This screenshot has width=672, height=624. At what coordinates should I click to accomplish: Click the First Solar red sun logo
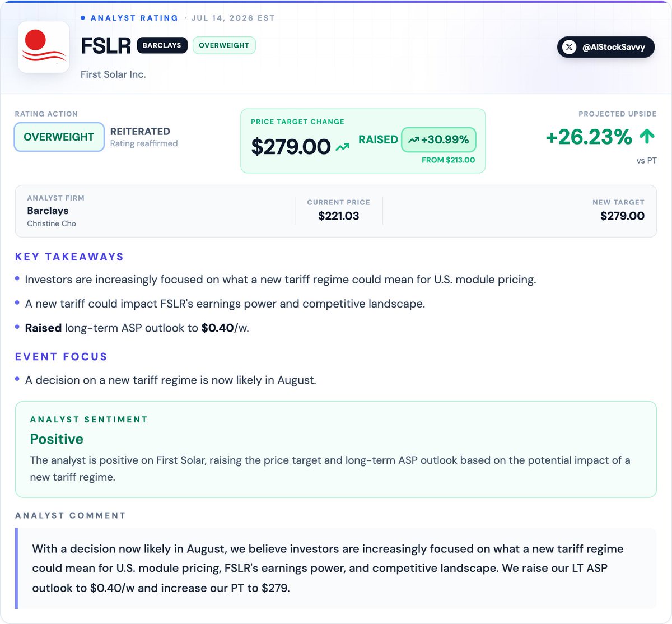tap(44, 47)
